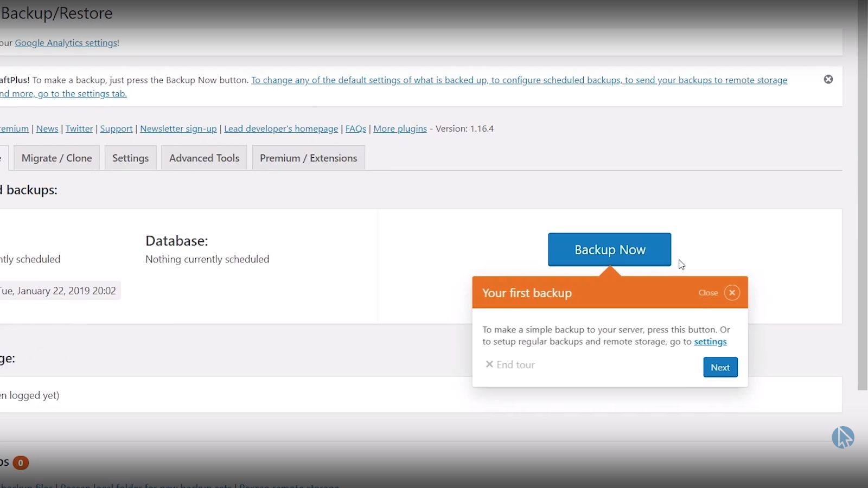This screenshot has width=868, height=488.
Task: Open the Settings tab
Action: (130, 158)
